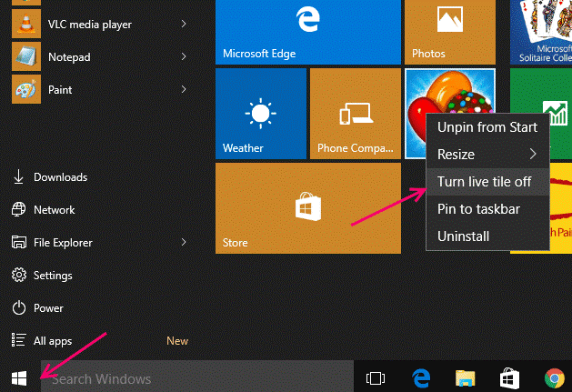Open Settings with the gear icon
Image resolution: width=572 pixels, height=392 pixels.
coord(42,276)
